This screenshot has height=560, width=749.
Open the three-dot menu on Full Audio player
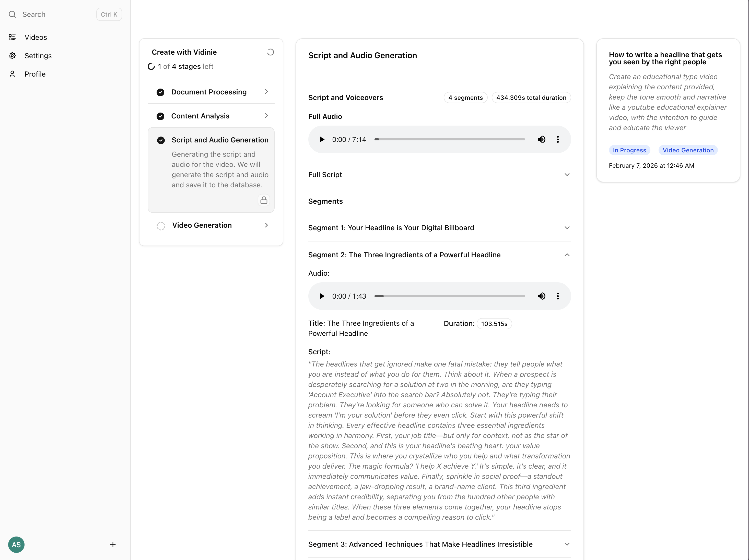pos(558,139)
